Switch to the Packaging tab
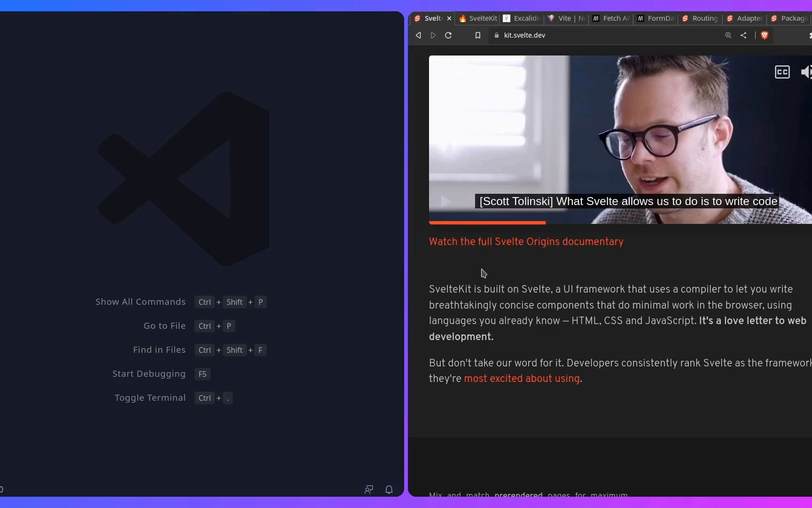This screenshot has height=508, width=812. coord(790,18)
